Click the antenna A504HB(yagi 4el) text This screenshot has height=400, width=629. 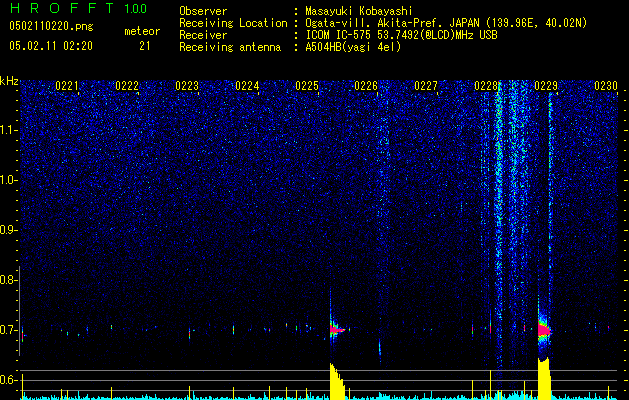(353, 47)
